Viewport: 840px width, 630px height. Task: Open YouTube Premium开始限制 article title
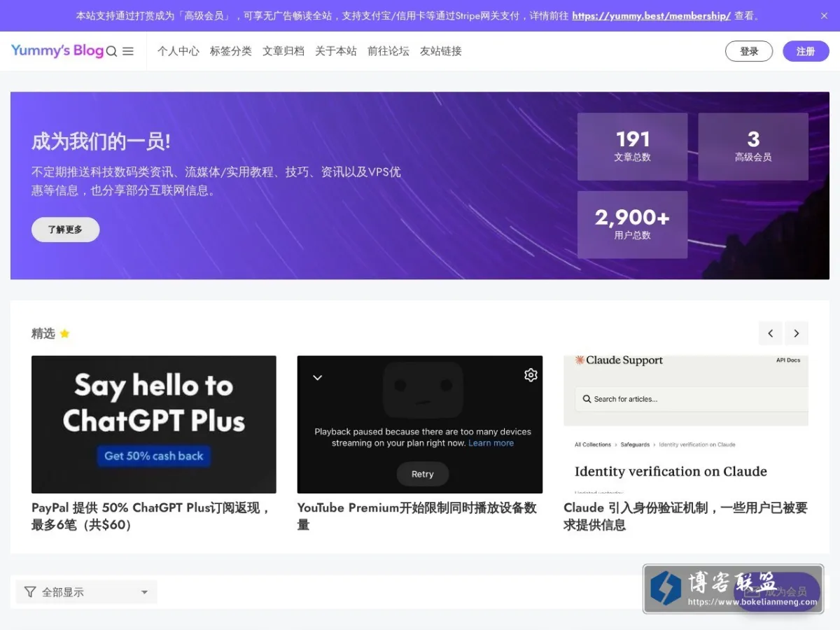(417, 516)
